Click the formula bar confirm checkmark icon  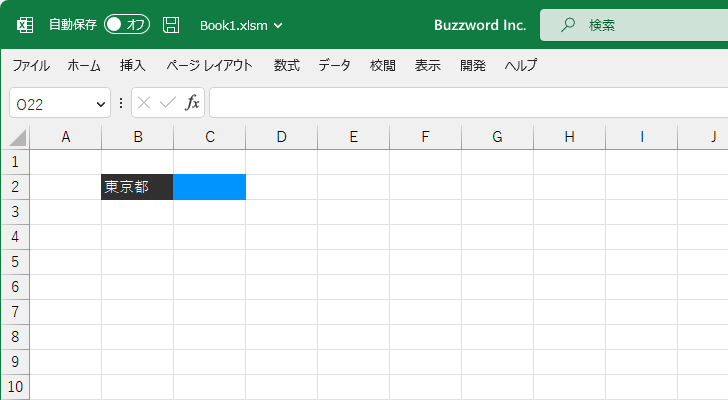point(168,103)
